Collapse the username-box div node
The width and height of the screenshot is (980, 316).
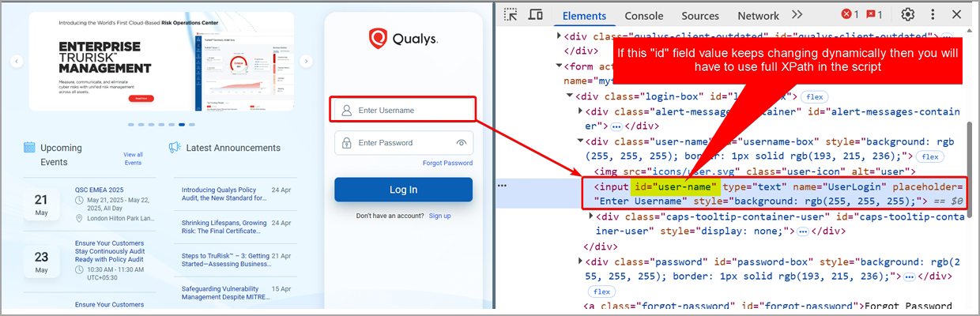[581, 141]
